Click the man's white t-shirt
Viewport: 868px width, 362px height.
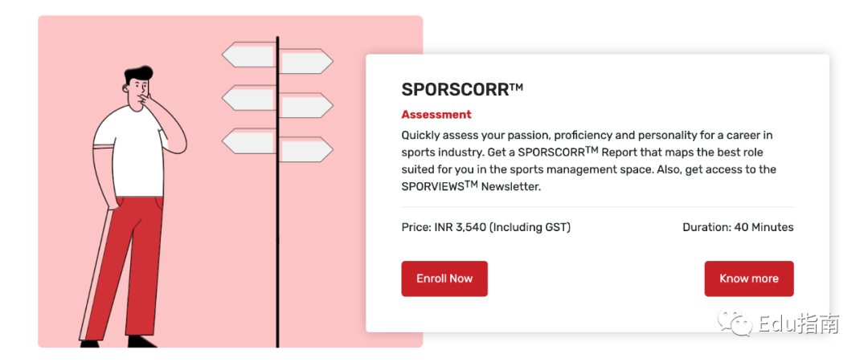(x=130, y=152)
